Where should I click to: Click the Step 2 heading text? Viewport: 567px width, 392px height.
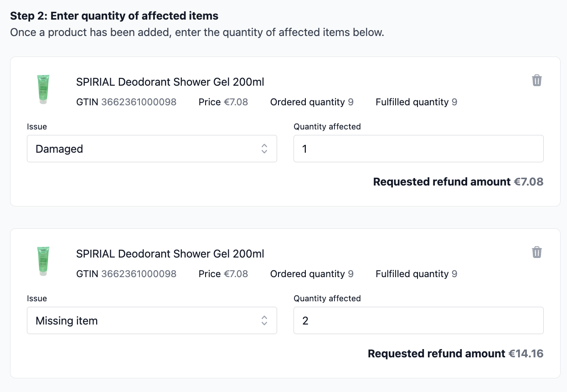tap(114, 16)
